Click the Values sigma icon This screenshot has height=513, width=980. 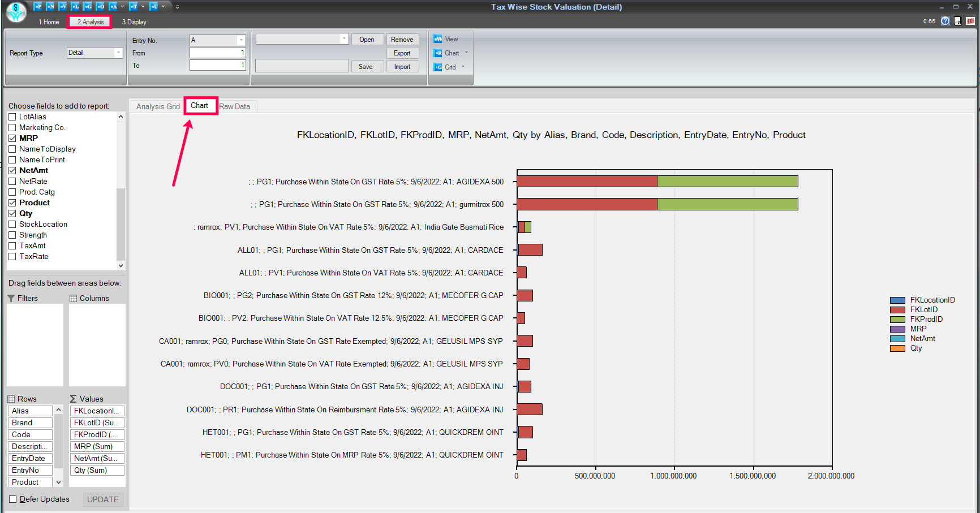(73, 399)
